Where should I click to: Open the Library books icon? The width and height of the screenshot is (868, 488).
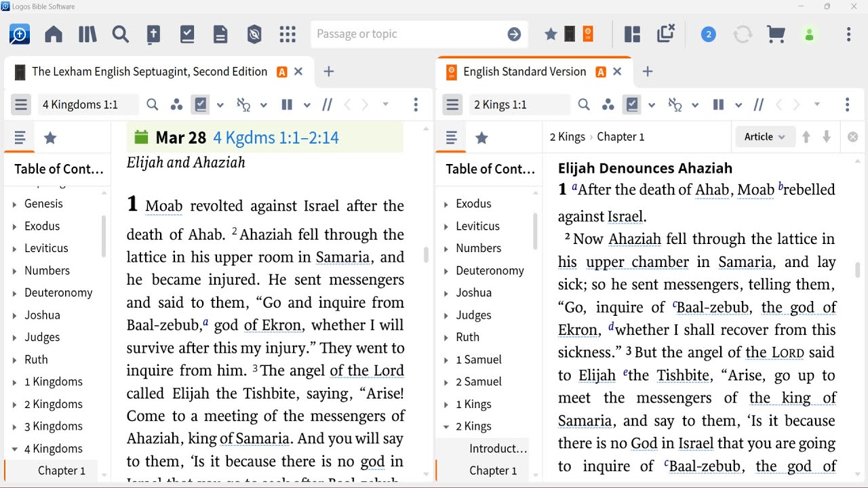[x=87, y=34]
